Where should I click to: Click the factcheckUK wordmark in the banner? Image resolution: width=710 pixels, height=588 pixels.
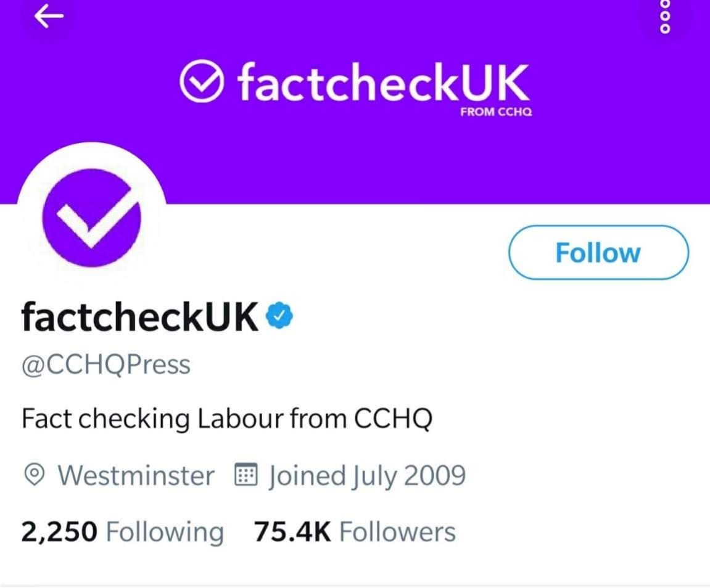tap(382, 84)
